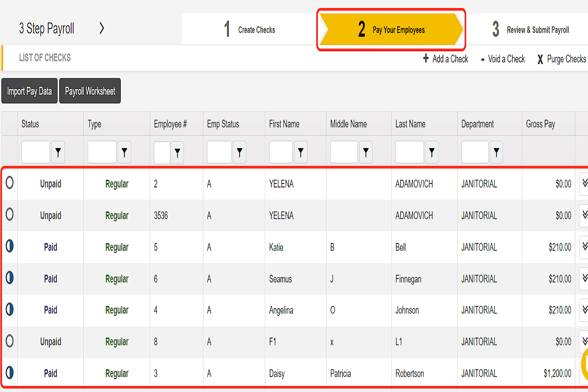Open the filter options for First Name column
Screen dimensions: 588x392
300,152
